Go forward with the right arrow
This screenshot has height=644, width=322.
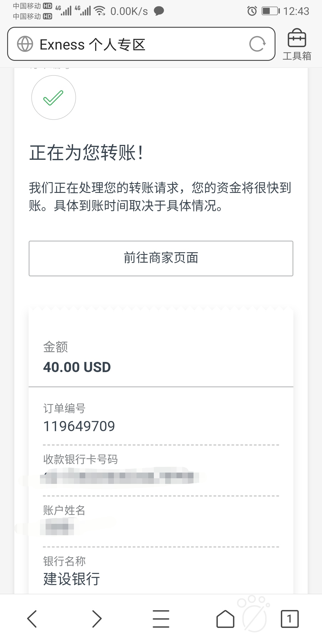[97, 619]
